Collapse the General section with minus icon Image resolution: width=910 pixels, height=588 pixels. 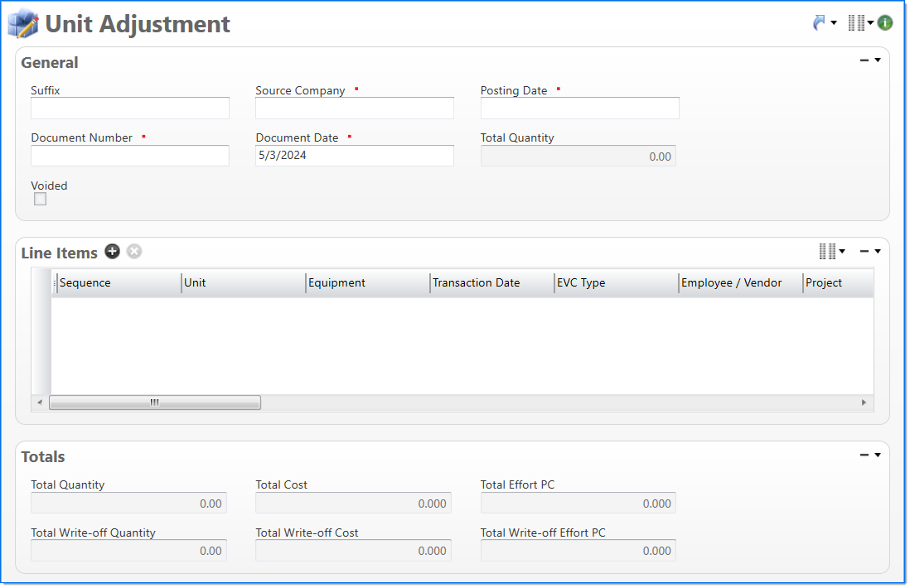[864, 60]
